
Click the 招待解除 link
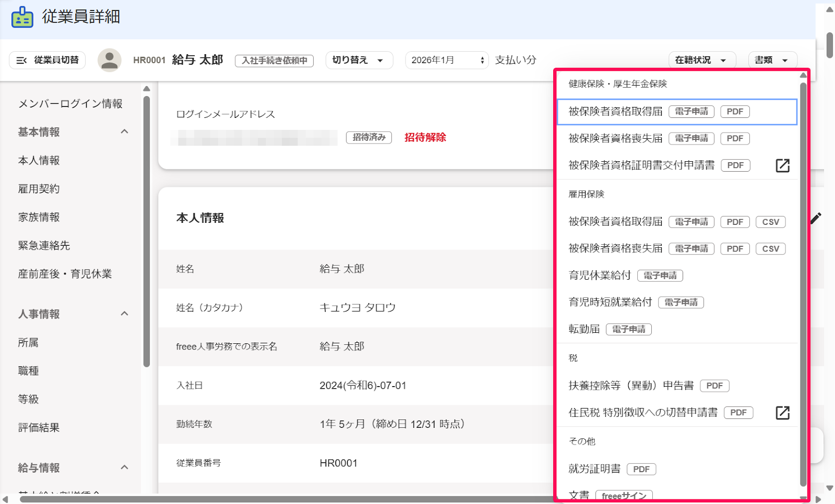click(425, 137)
